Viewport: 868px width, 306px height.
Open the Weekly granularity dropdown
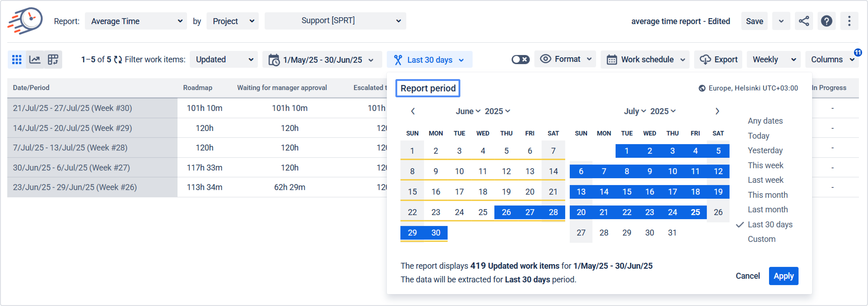click(774, 60)
